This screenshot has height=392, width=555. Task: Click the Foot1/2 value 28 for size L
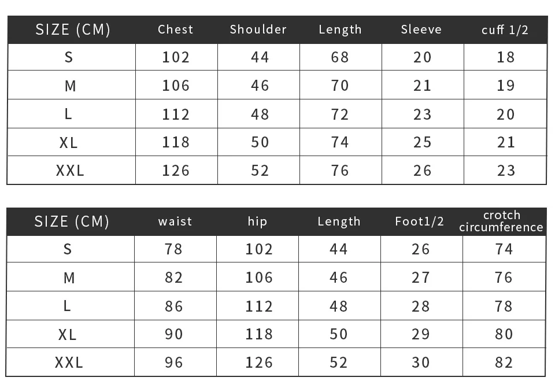[421, 306]
